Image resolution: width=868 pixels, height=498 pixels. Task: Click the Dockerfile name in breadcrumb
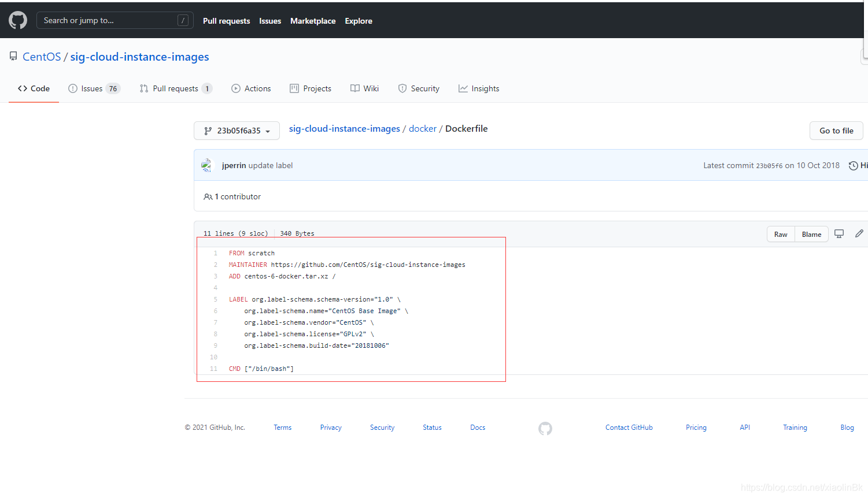[466, 128]
